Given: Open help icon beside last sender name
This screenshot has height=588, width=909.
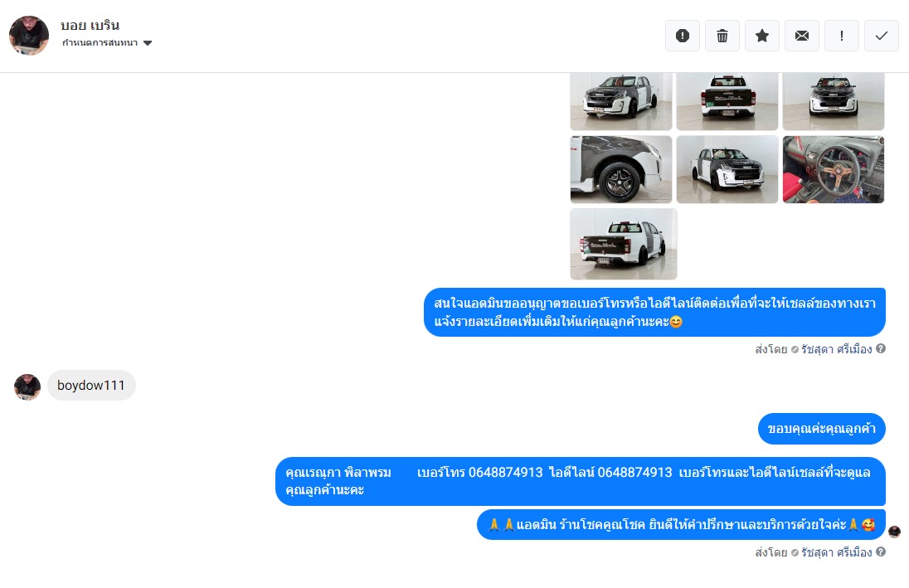Looking at the screenshot, I should click(x=881, y=552).
